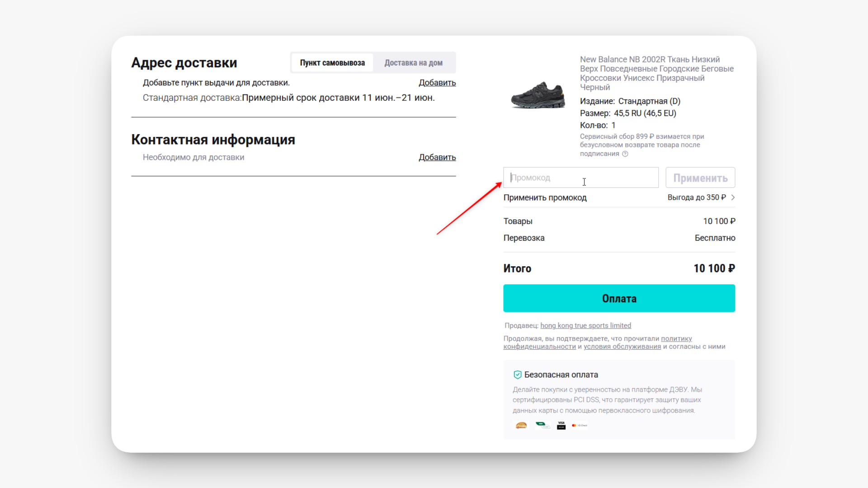Click the secure payment shield icon

click(518, 375)
